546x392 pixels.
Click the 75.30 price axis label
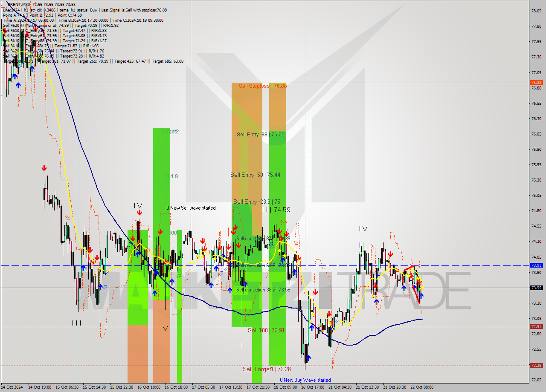pyautogui.click(x=537, y=180)
